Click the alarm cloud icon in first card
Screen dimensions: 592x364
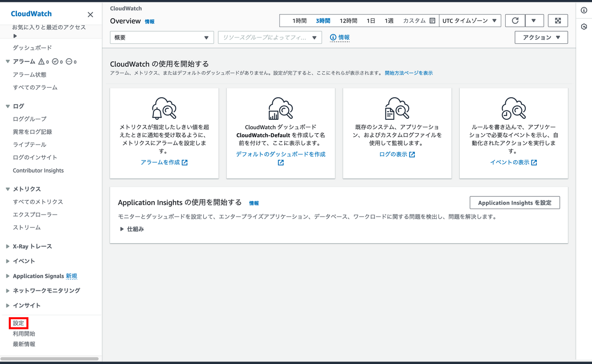(164, 109)
